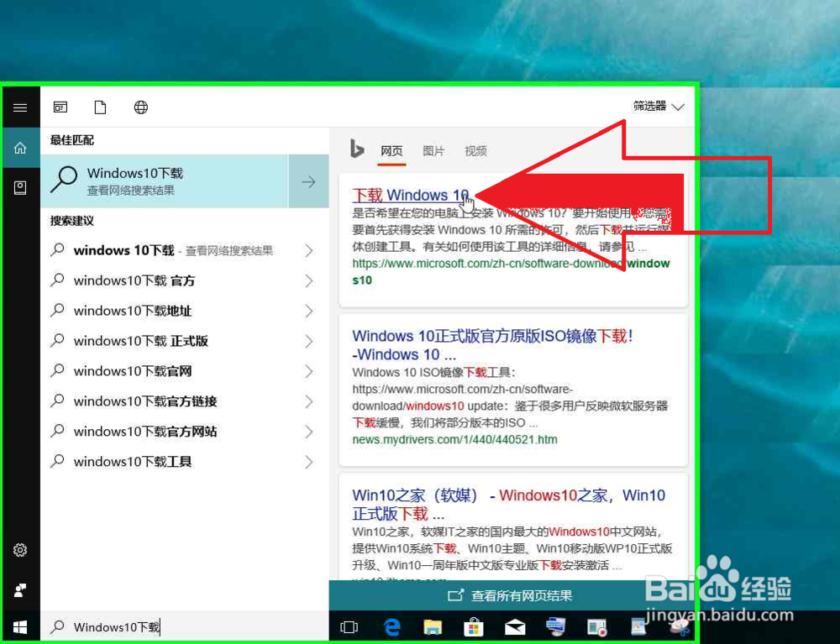Expand chevron for windows10下载官方链接
Image resolution: width=840 pixels, height=644 pixels.
coord(308,401)
